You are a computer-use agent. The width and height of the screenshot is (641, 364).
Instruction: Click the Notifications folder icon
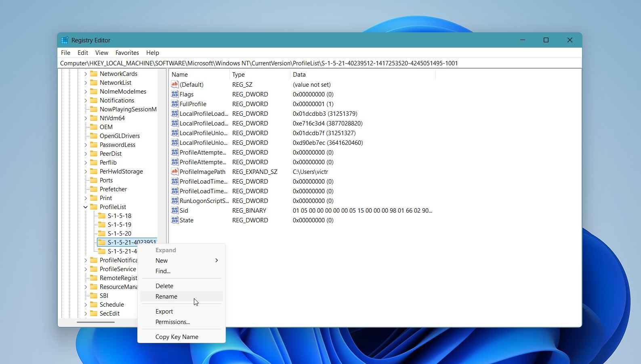point(94,100)
